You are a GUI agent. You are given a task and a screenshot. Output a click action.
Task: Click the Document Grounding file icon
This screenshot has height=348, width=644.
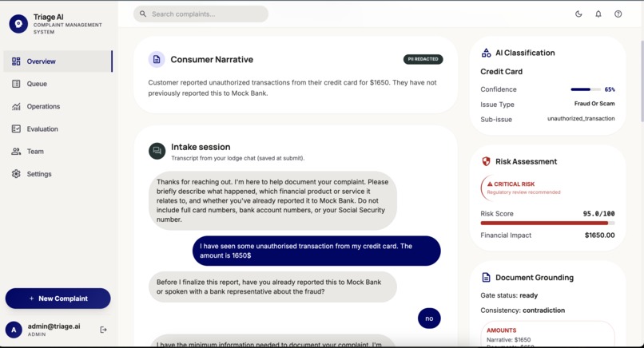[487, 278]
